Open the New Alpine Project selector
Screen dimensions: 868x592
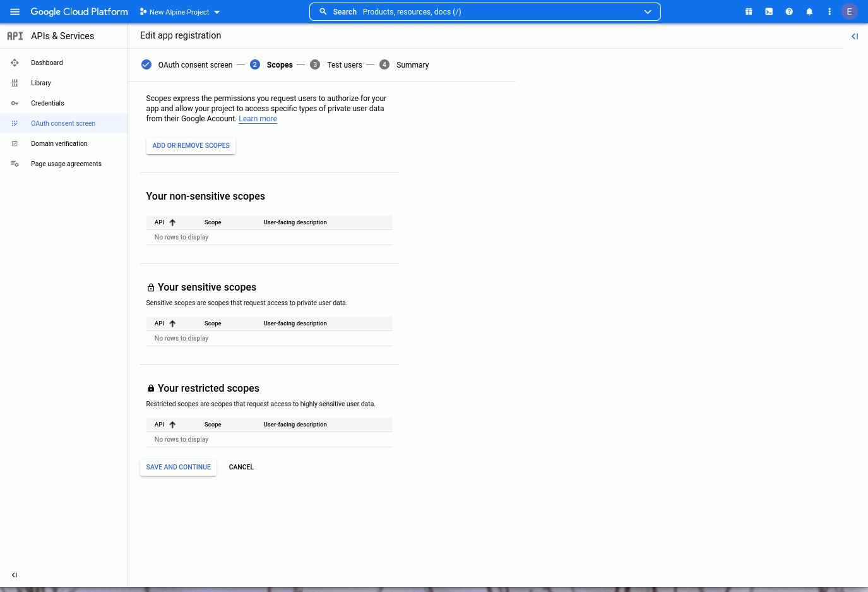[180, 12]
